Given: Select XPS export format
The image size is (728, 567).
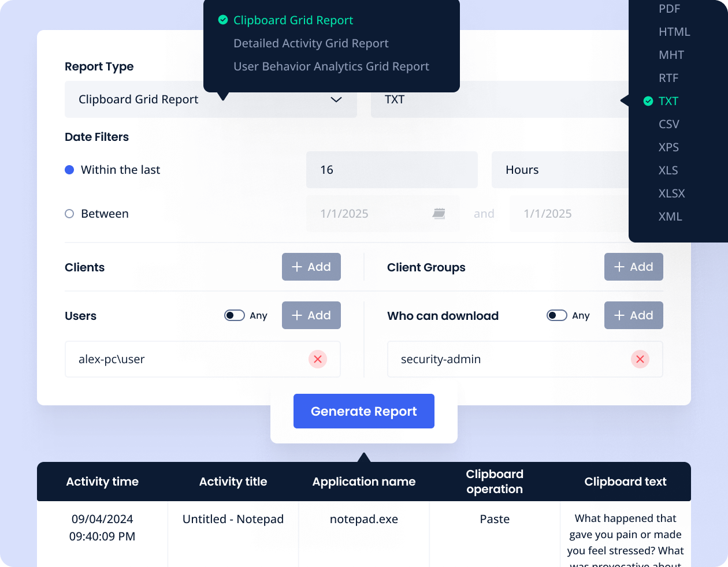Looking at the screenshot, I should coord(668,147).
